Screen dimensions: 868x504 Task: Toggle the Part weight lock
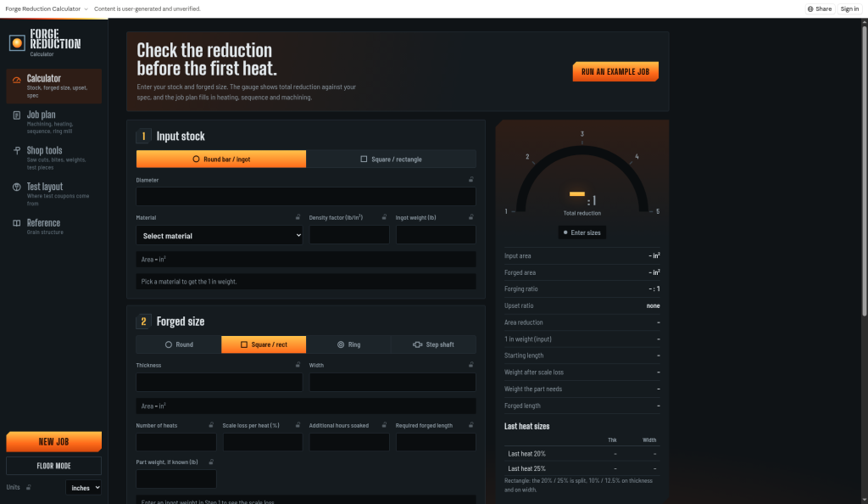[211, 462]
